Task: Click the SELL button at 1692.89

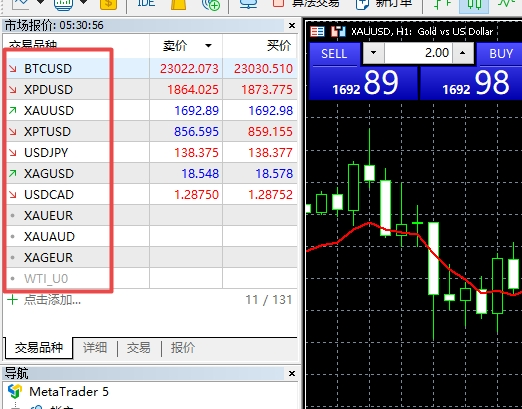Action: pyautogui.click(x=363, y=71)
